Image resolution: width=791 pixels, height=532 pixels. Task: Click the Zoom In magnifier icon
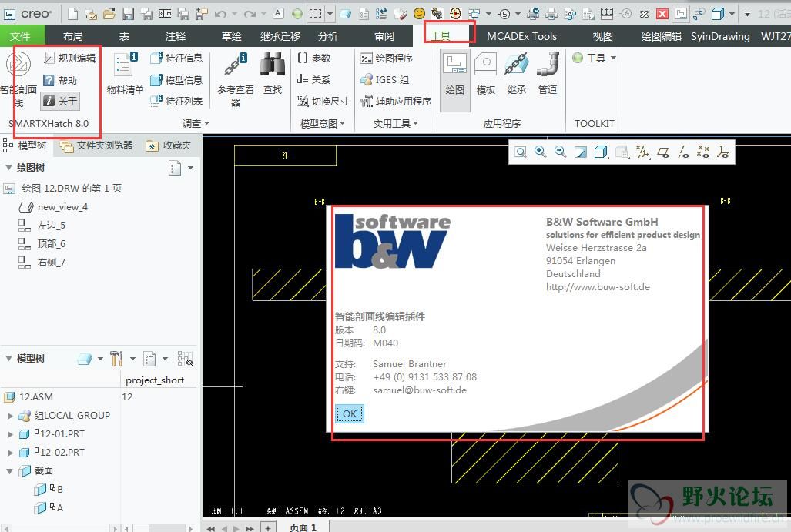(540, 152)
